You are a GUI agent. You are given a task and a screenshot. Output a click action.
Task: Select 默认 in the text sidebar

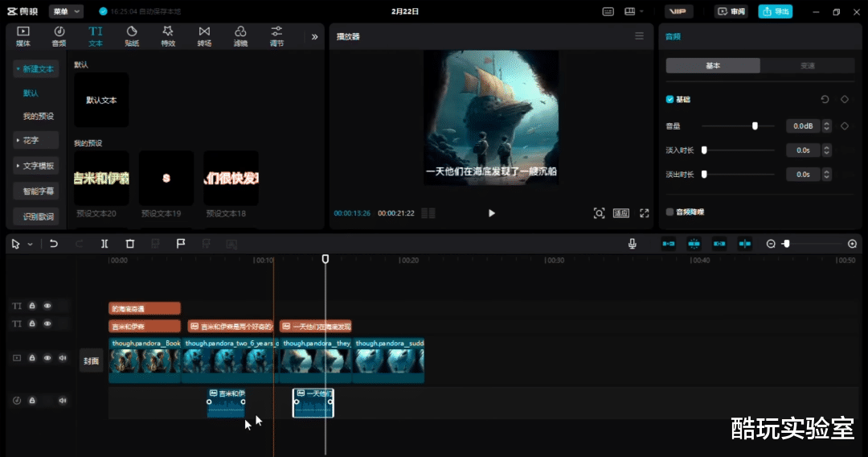[x=31, y=93]
